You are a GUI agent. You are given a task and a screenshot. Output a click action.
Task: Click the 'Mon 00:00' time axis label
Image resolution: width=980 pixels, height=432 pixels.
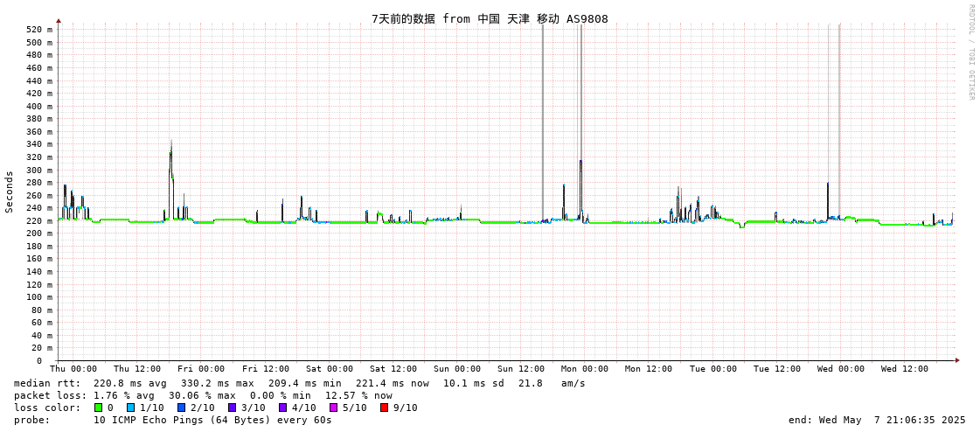(x=585, y=369)
